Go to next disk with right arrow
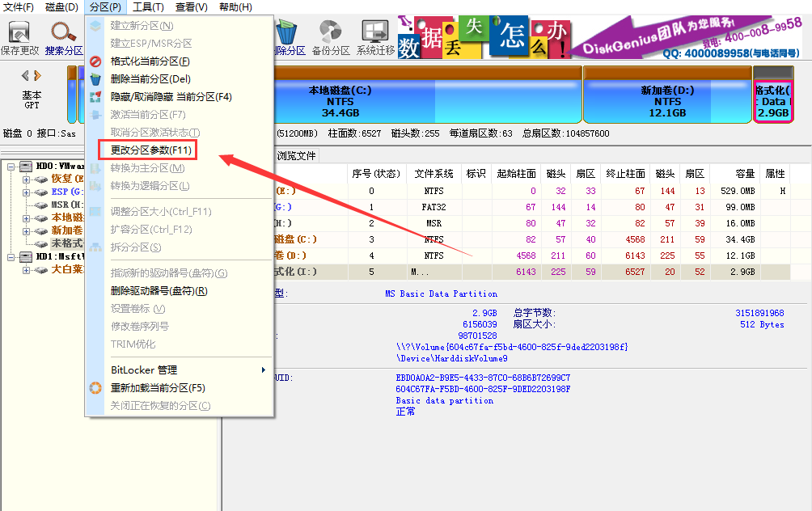The image size is (812, 511). (x=37, y=75)
